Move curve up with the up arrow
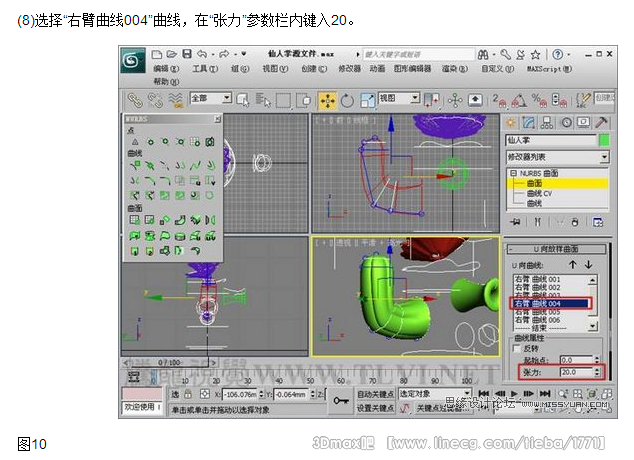This screenshot has height=460, width=634. point(572,264)
